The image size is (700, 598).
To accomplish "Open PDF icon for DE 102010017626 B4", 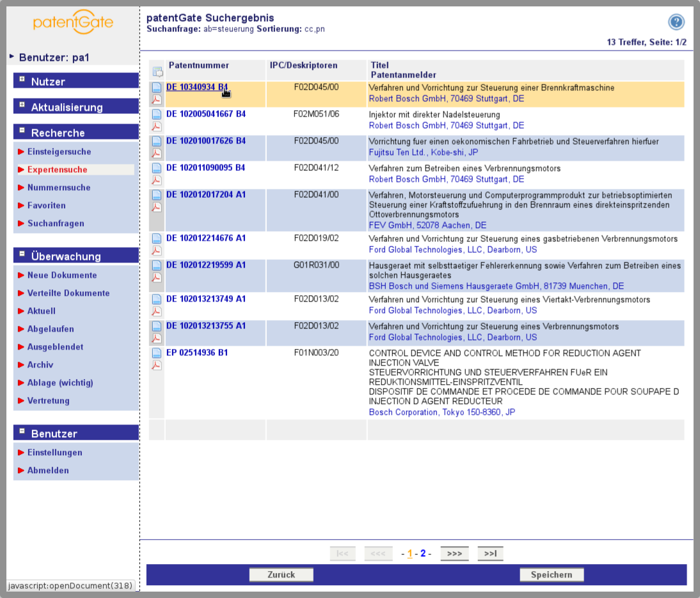I will coord(157,153).
